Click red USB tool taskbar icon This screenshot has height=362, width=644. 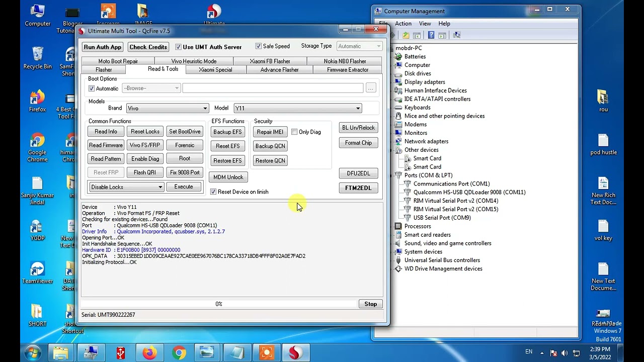point(120,353)
